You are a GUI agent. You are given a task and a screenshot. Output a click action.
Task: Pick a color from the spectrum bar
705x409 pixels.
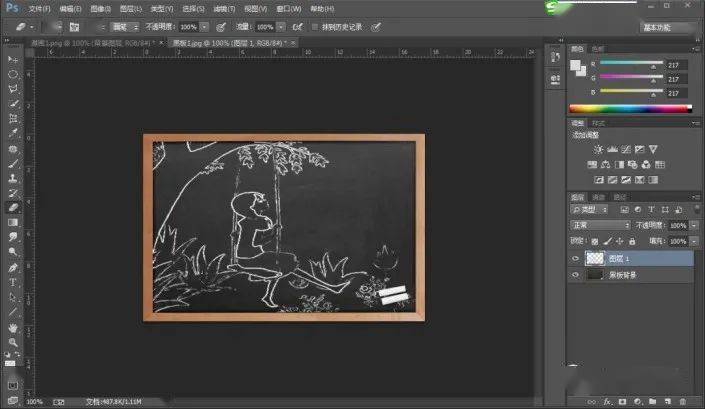630,108
